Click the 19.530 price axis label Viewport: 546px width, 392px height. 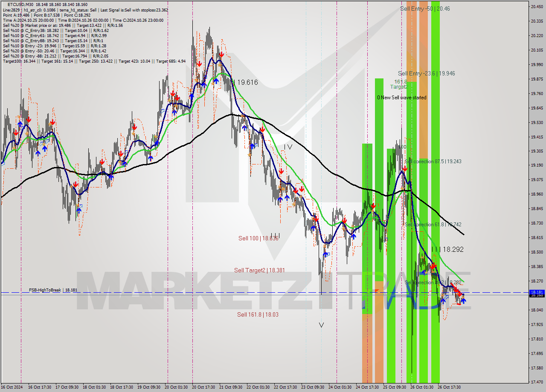click(x=537, y=122)
